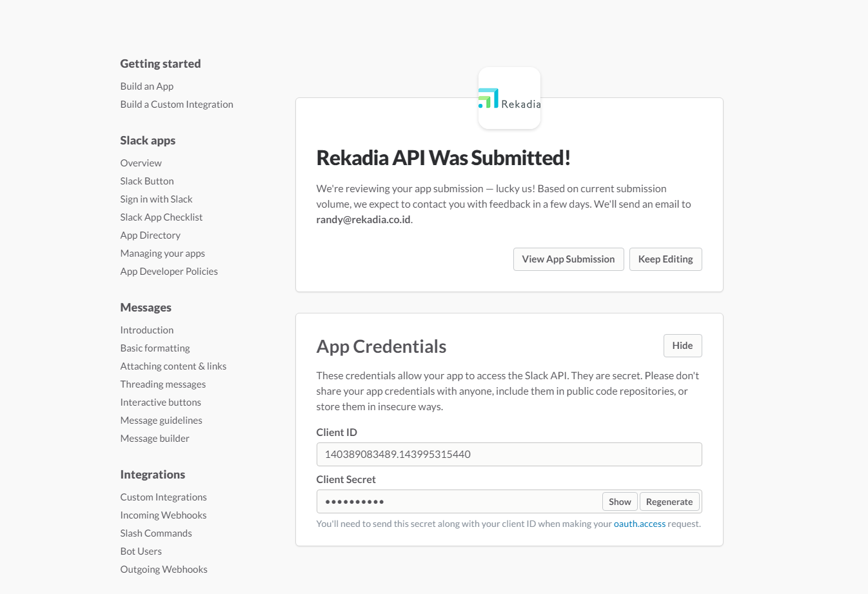868x594 pixels.
Task: Open the oauth.access link
Action: pos(640,524)
